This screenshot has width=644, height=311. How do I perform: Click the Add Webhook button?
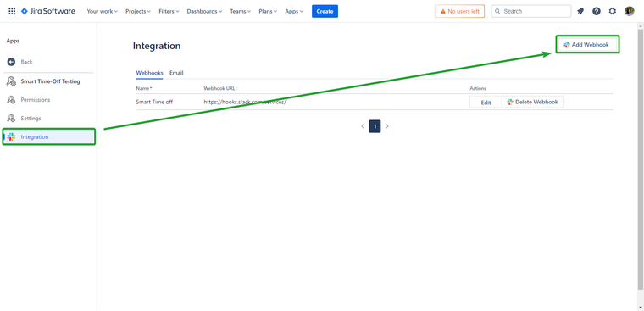click(x=587, y=45)
